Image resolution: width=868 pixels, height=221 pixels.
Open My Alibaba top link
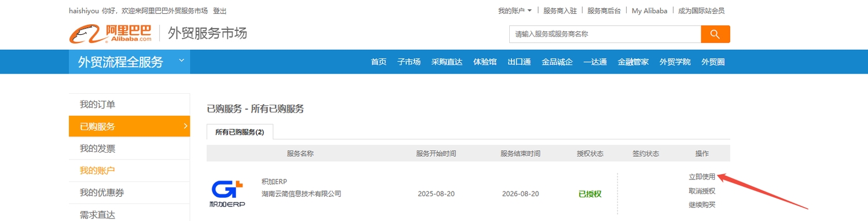click(x=649, y=10)
